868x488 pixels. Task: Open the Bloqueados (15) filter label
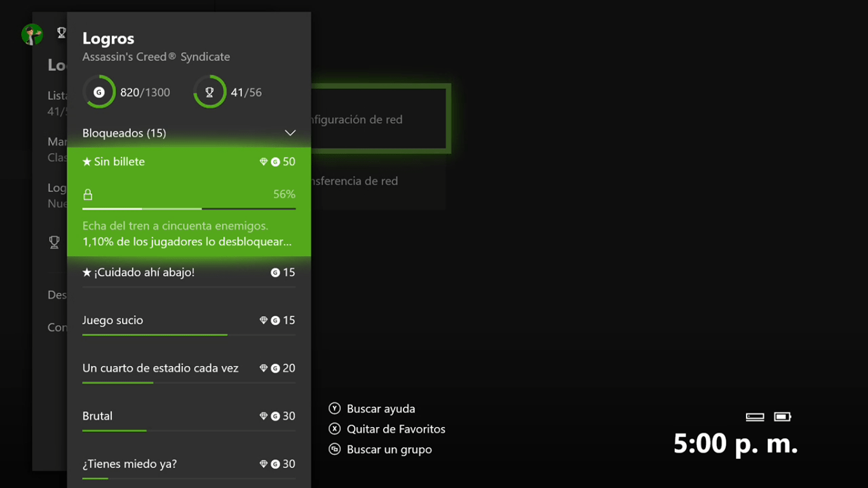point(124,133)
